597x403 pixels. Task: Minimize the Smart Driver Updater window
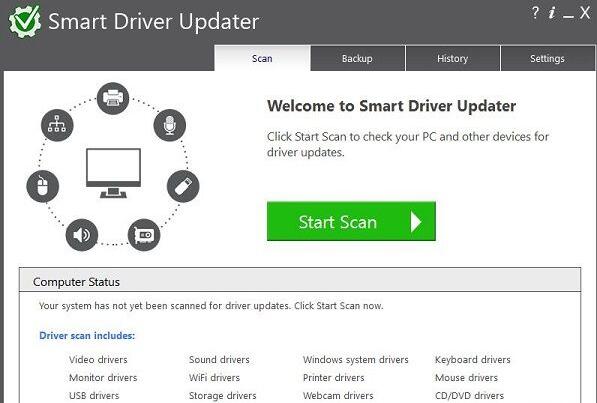568,15
